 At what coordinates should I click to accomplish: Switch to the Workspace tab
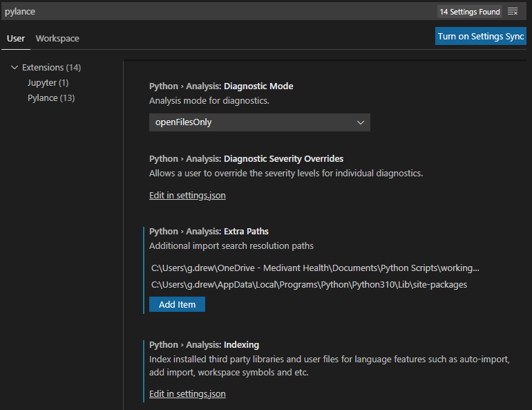[57, 38]
